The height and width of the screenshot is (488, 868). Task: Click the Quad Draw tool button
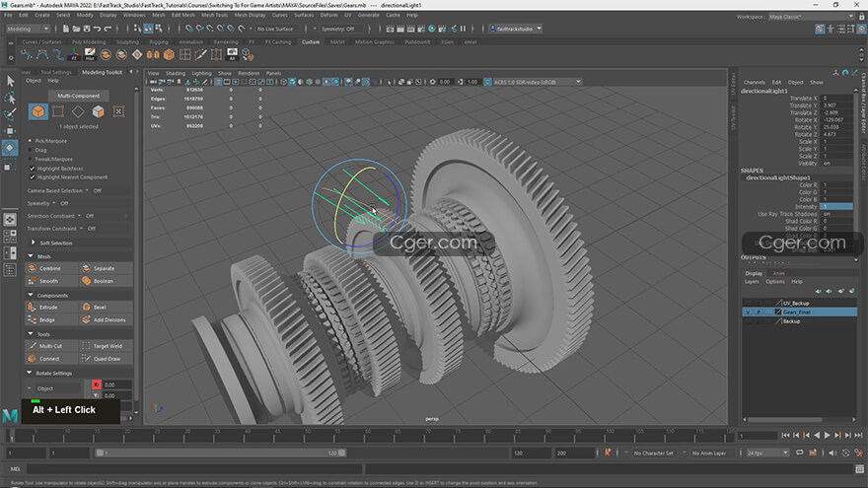(x=106, y=359)
